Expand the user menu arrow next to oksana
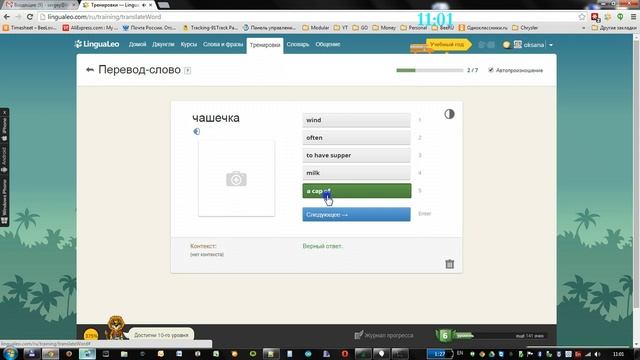 pyautogui.click(x=551, y=45)
